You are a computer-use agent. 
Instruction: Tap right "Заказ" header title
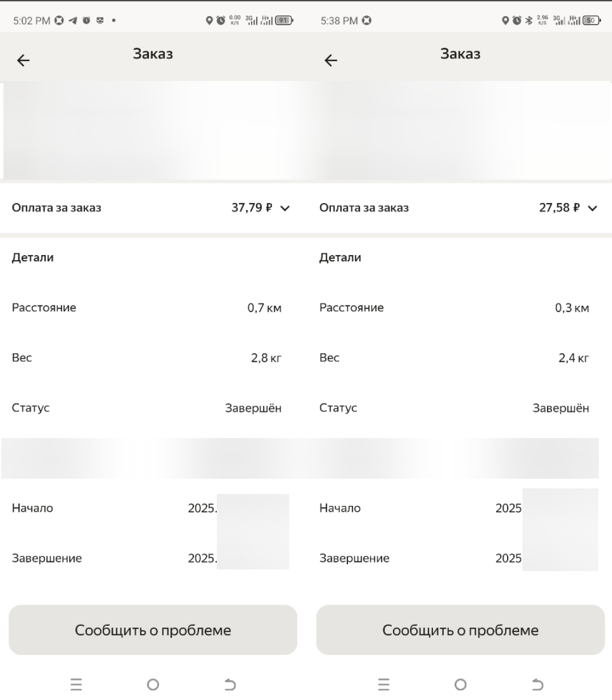460,54
